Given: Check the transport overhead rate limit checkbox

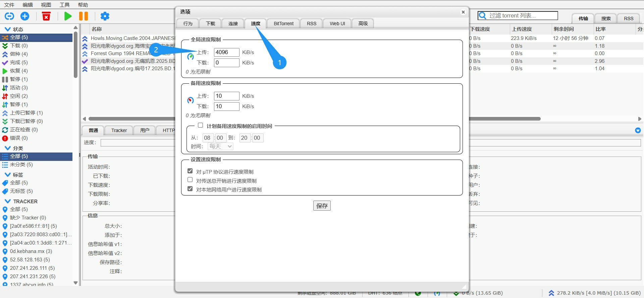Looking at the screenshot, I should [x=190, y=180].
